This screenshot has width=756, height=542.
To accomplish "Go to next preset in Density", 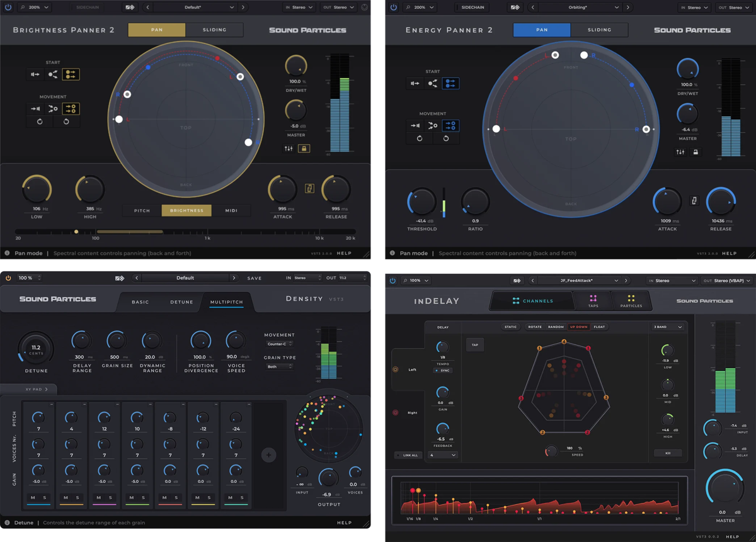I will pos(234,278).
